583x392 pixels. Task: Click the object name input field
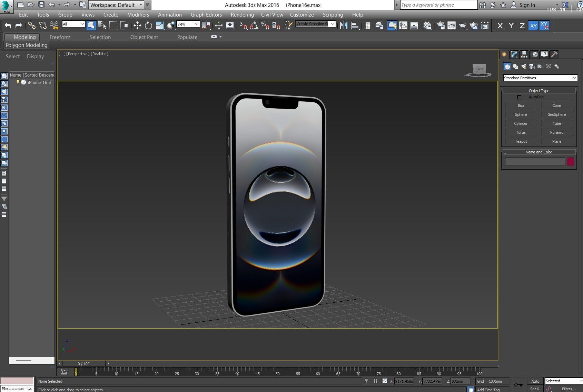[x=535, y=162]
